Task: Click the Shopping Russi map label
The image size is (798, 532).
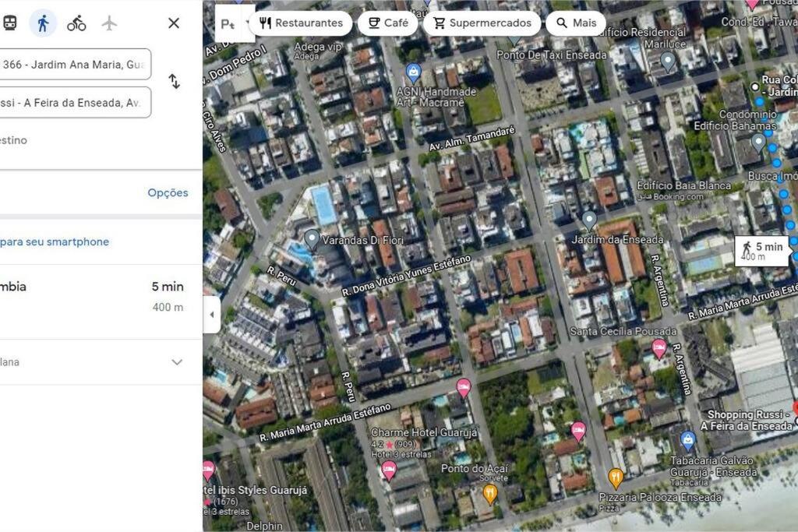Action: (746, 420)
